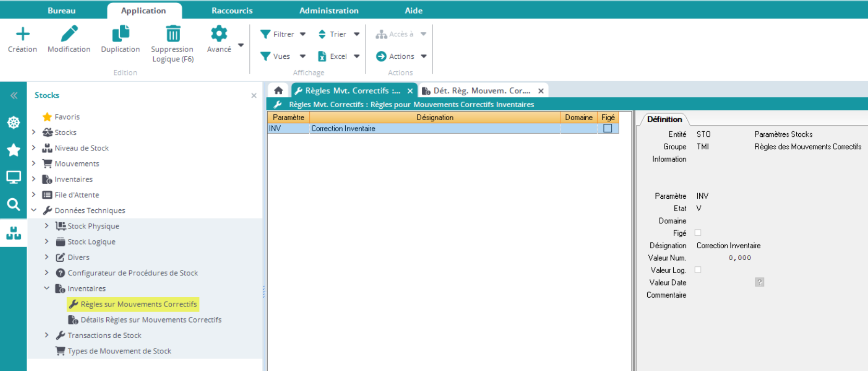Expand the Mouvements tree node
Image resolution: width=868 pixels, height=371 pixels.
pos(34,163)
